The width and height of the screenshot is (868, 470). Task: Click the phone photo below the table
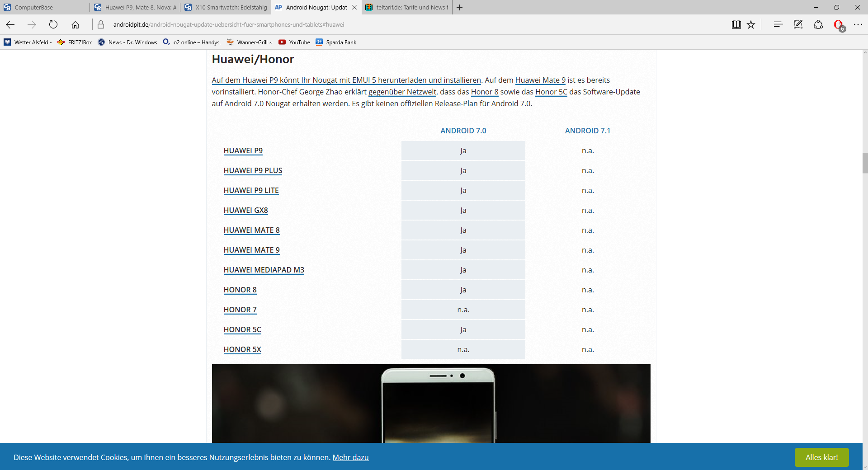click(431, 404)
